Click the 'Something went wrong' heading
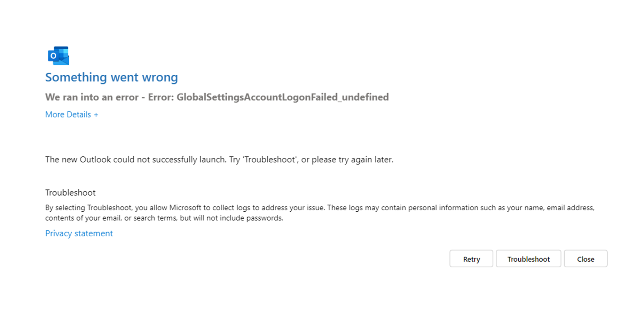This screenshot has height=309, width=644. (111, 77)
